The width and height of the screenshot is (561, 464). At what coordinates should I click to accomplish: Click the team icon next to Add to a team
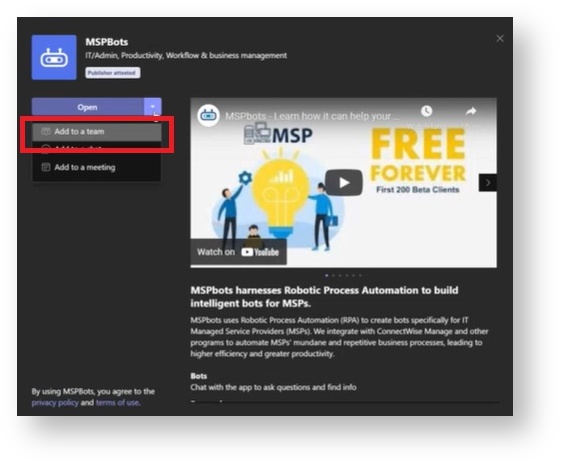45,132
